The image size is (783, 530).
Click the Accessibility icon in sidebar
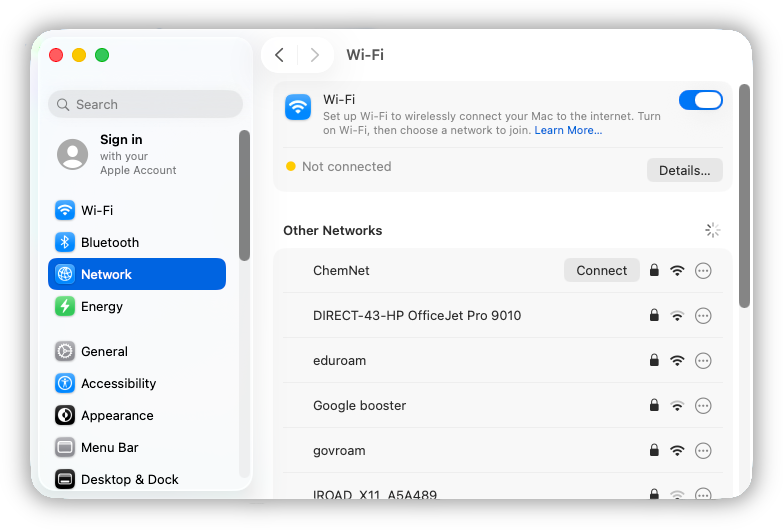click(x=65, y=383)
